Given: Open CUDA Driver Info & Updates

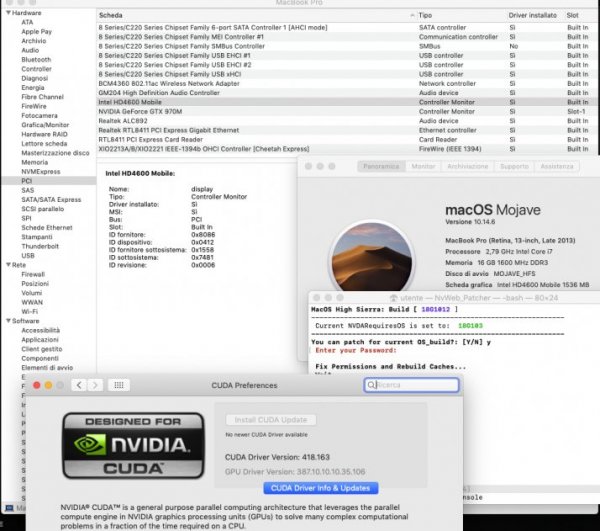Looking at the screenshot, I should tap(321, 488).
